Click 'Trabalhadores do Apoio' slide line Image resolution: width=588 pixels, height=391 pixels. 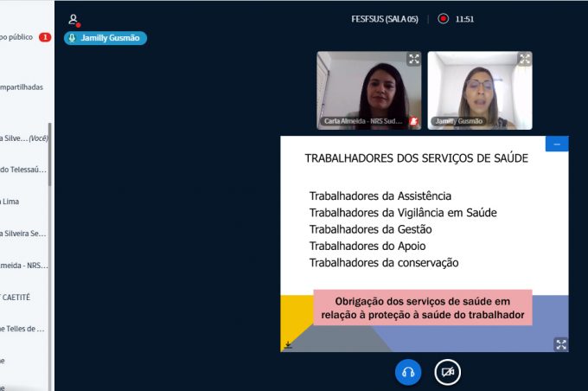(x=367, y=247)
